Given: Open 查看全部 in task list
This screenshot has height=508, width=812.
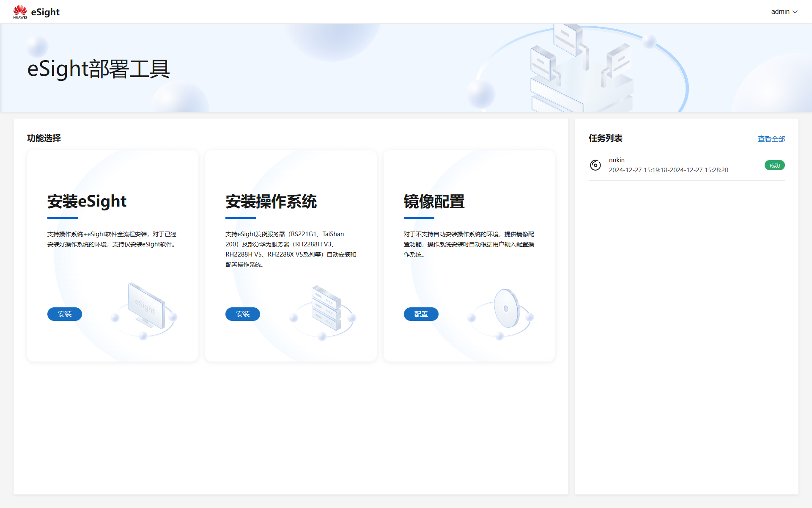Looking at the screenshot, I should point(771,139).
